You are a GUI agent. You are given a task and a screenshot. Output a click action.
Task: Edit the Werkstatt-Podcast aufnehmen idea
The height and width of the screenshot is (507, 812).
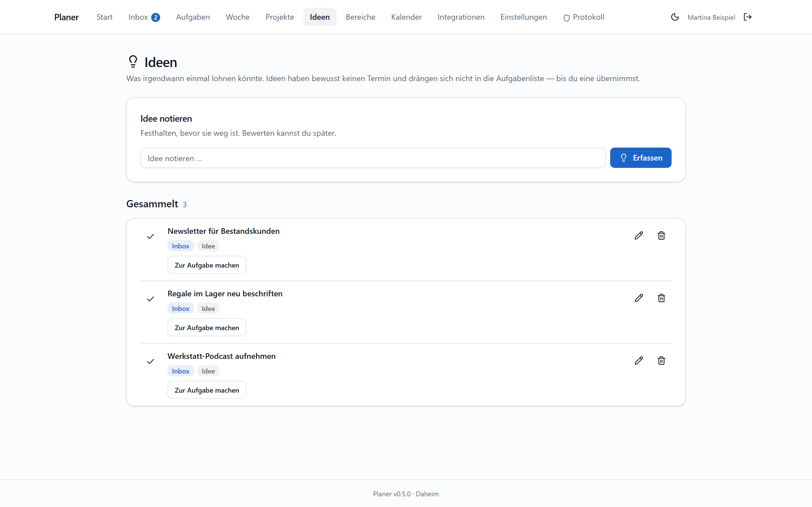point(639,361)
